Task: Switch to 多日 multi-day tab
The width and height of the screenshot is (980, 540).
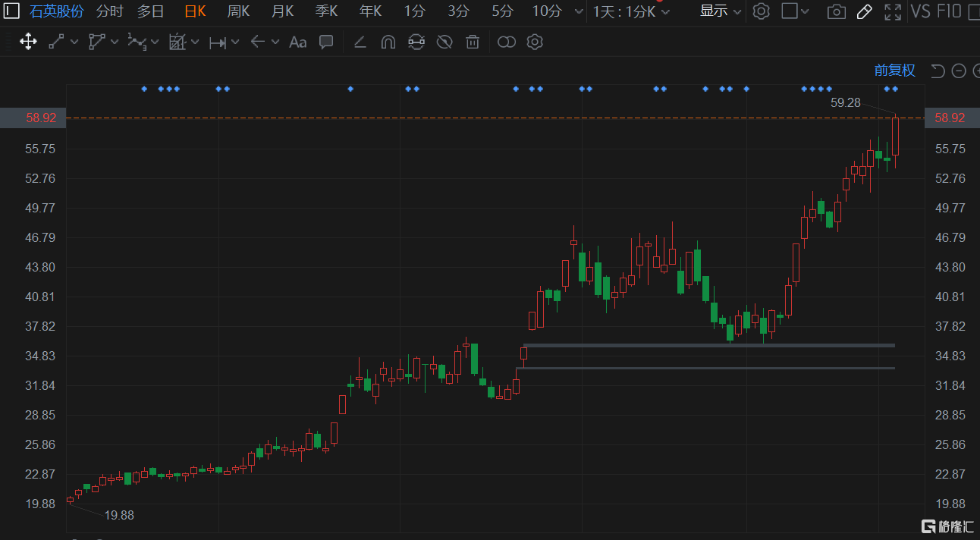Action: tap(151, 11)
